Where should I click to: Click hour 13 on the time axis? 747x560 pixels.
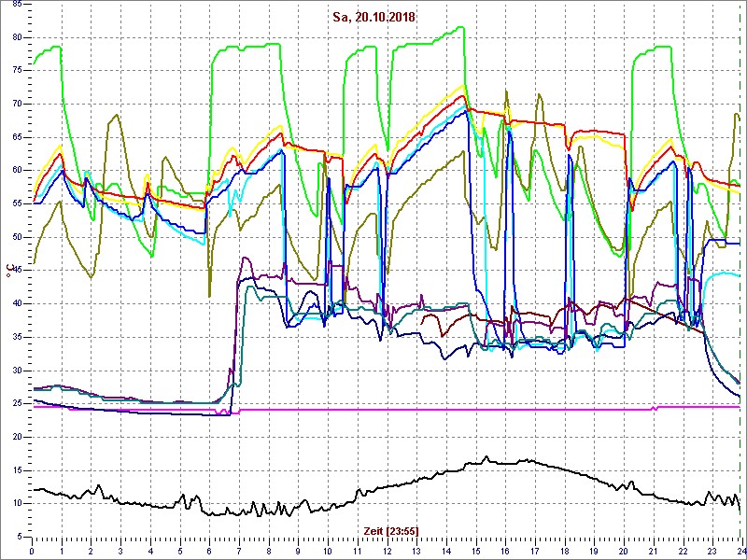pyautogui.click(x=416, y=552)
